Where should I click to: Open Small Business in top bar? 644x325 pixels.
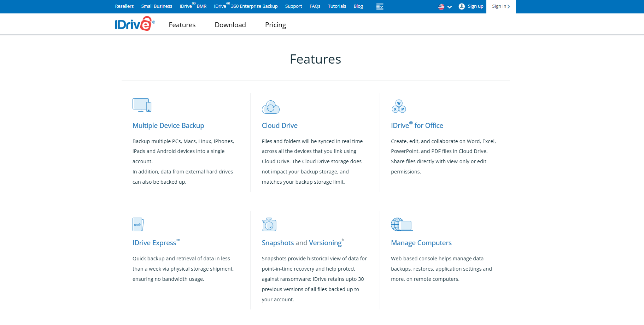click(157, 6)
